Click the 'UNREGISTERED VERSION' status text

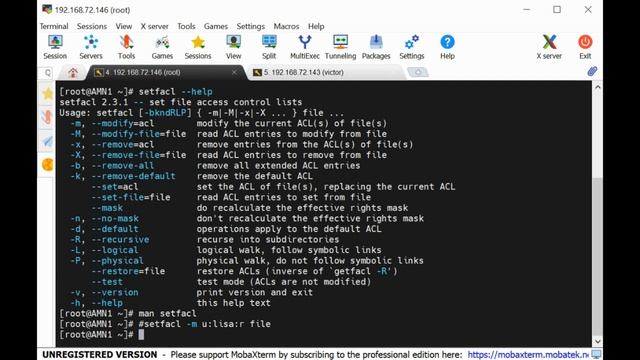click(100, 354)
